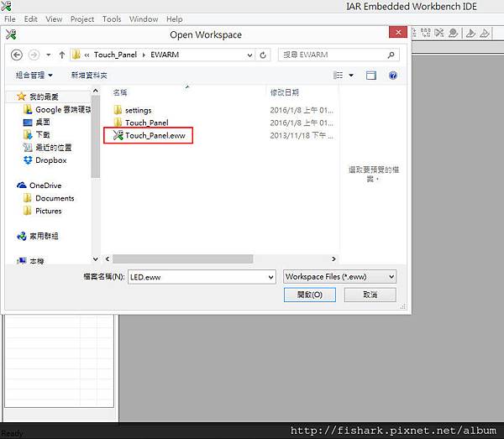Click left arrow of horizontal scrollbar
This screenshot has width=504, height=439.
coord(108,259)
